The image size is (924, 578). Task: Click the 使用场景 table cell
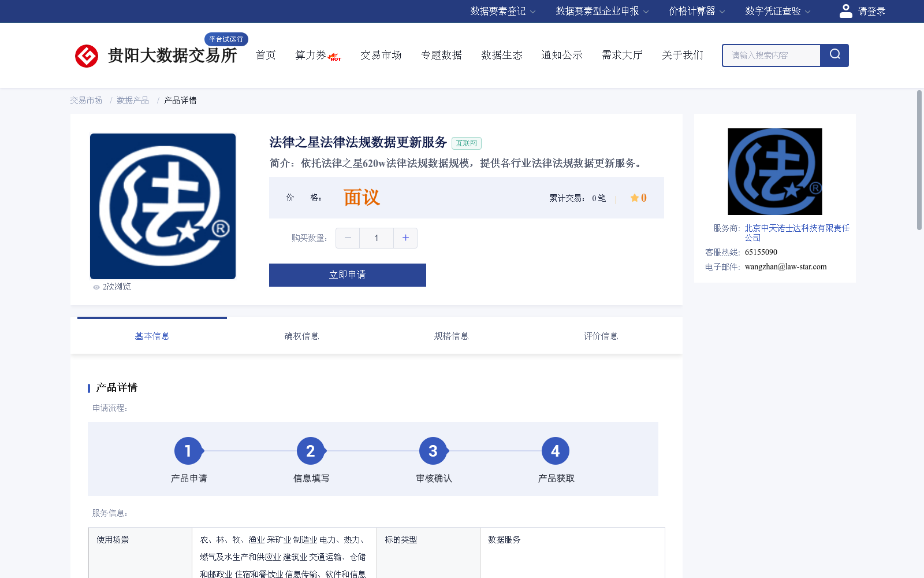(x=140, y=553)
